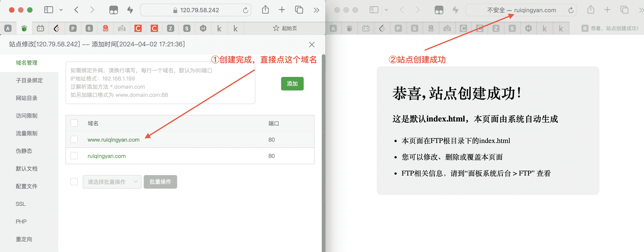Show the tab overview in the ruiqingyan.com window
Viewport: 644px width, 252px height.
624,10
